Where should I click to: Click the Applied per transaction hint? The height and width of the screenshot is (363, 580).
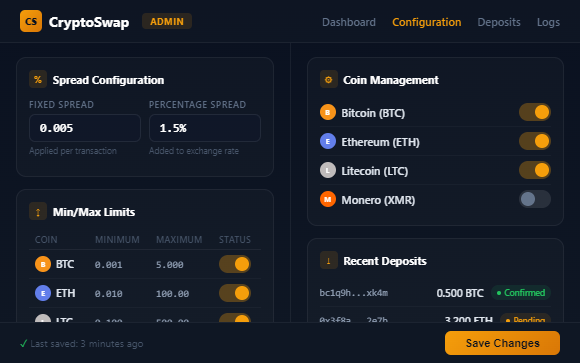coord(73,151)
